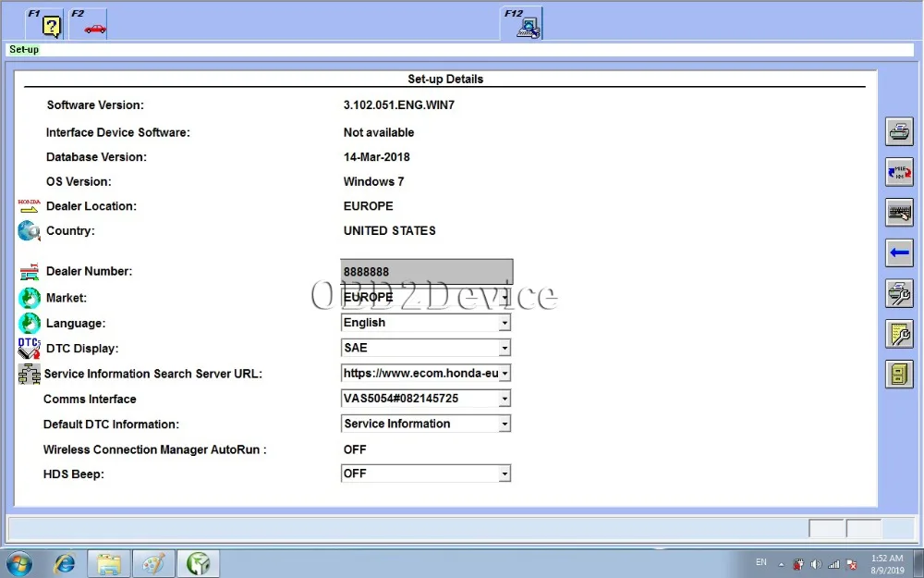Open the Windows Start menu
The width and height of the screenshot is (924, 578).
(x=18, y=564)
